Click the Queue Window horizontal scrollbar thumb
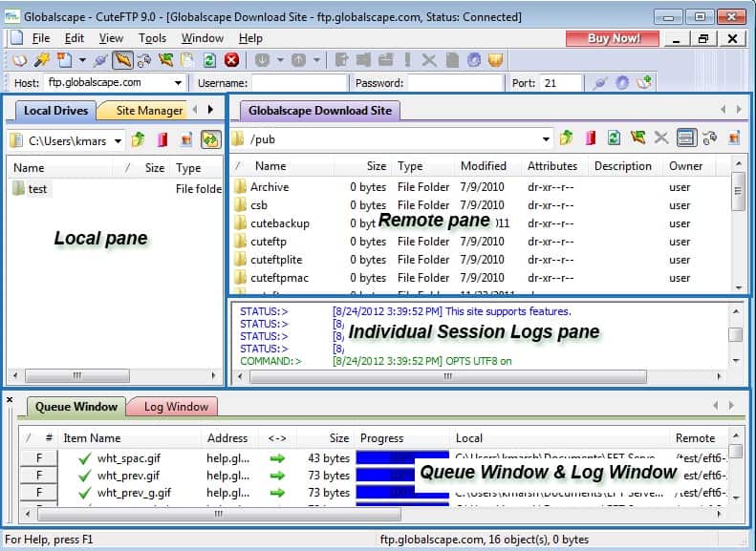Viewport: 756px width, 551px height. 220,514
